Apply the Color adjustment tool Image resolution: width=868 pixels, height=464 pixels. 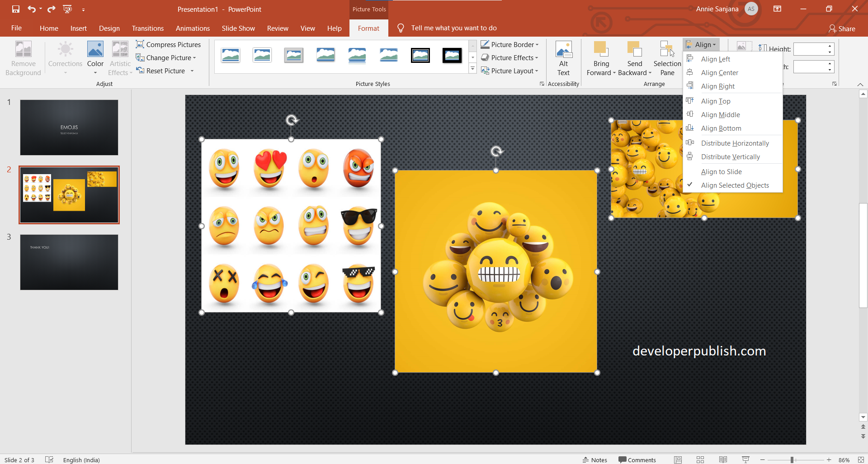pyautogui.click(x=95, y=57)
